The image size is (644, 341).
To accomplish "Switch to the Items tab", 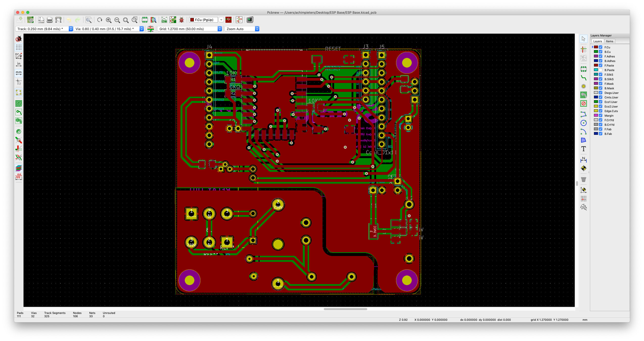I will point(609,41).
